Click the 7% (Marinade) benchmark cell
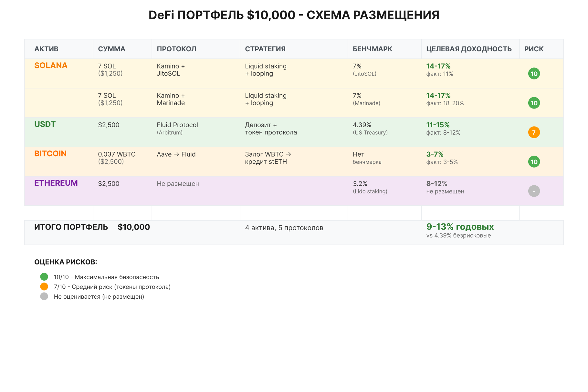588x392 pixels. pos(366,99)
